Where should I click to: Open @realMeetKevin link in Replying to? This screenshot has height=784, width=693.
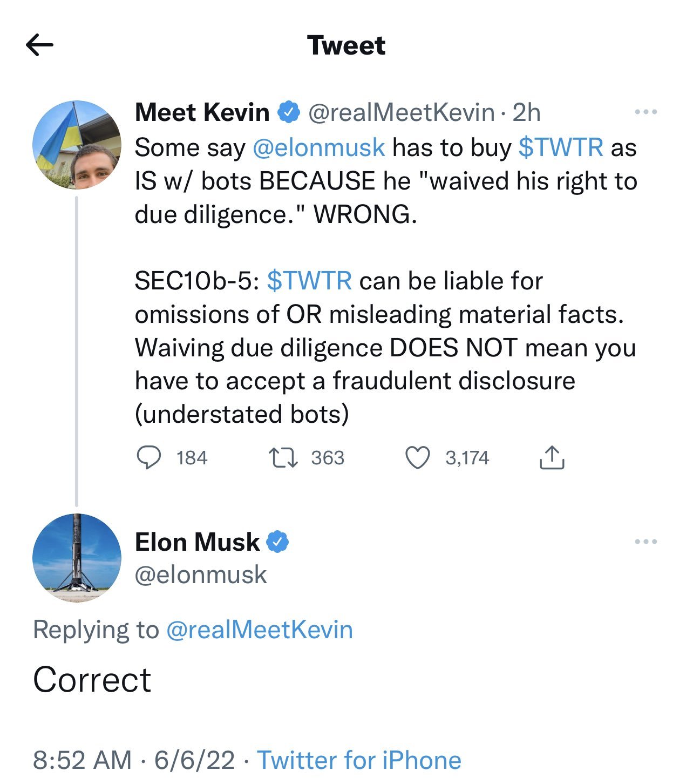[259, 630]
